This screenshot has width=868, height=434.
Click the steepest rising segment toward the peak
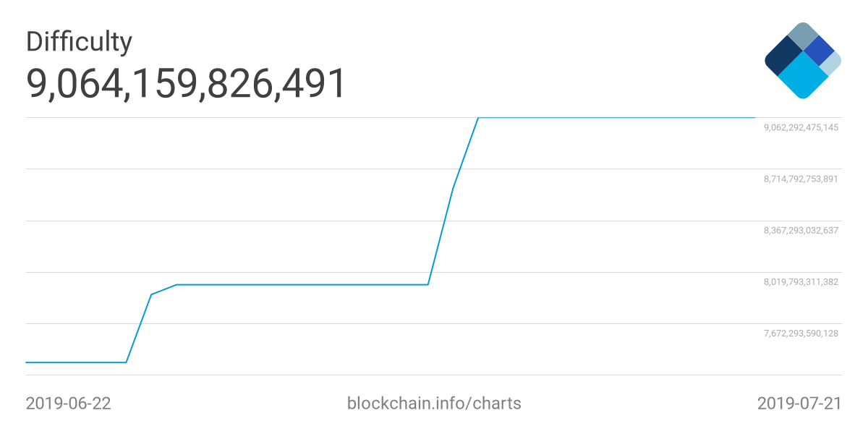coord(465,153)
